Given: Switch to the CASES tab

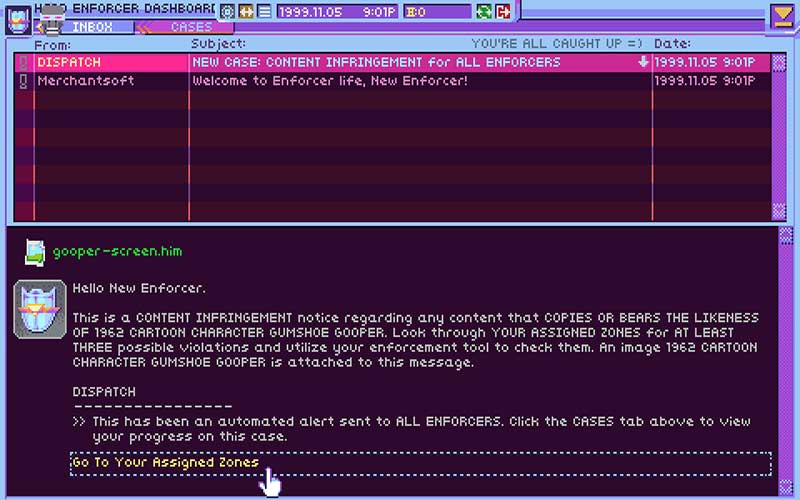Looking at the screenshot, I should 190,27.
